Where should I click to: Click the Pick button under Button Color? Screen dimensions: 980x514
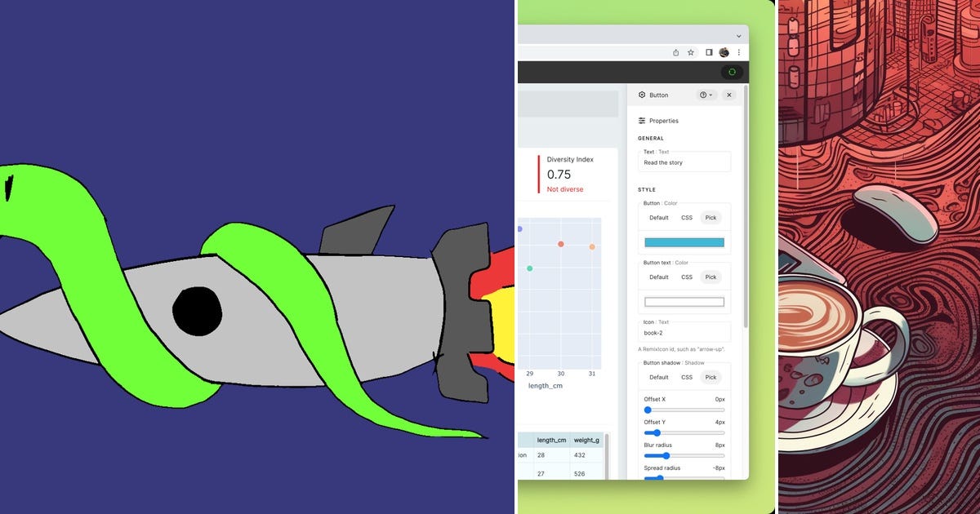(710, 218)
